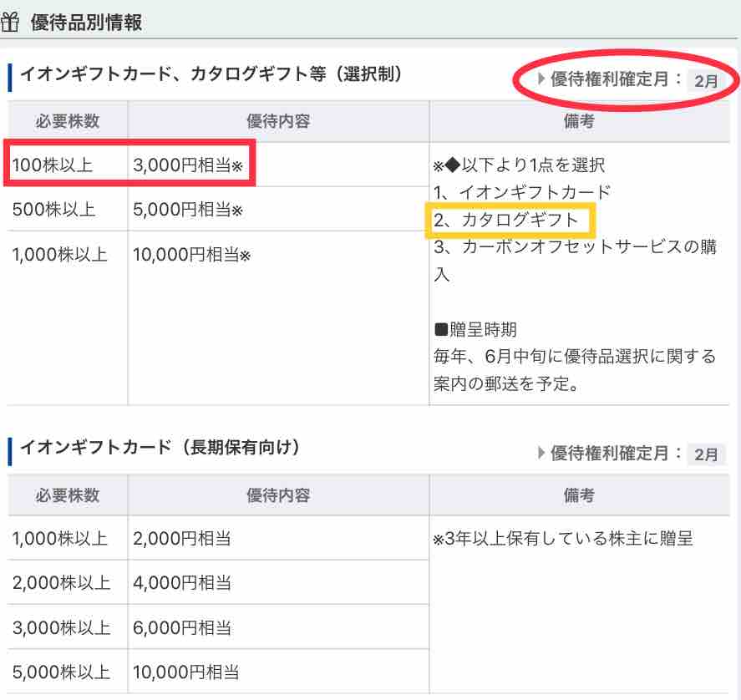Image resolution: width=741 pixels, height=700 pixels.
Task: Click the ■贈呈時期 label
Action: (x=475, y=329)
